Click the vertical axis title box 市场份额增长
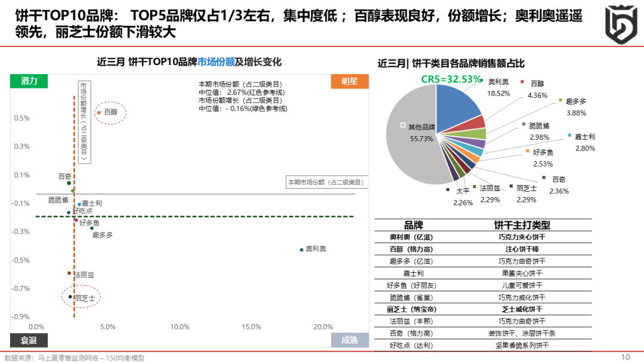 click(x=84, y=122)
